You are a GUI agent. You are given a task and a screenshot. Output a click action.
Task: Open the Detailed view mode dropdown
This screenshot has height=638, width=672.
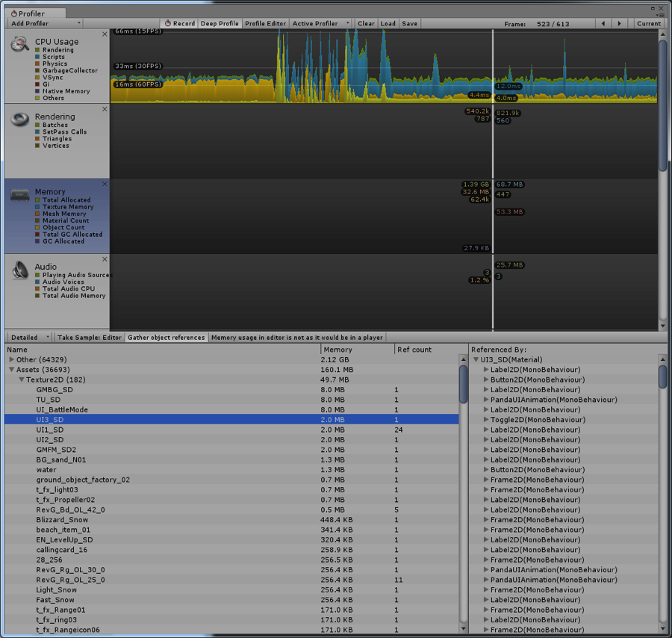pyautogui.click(x=30, y=338)
